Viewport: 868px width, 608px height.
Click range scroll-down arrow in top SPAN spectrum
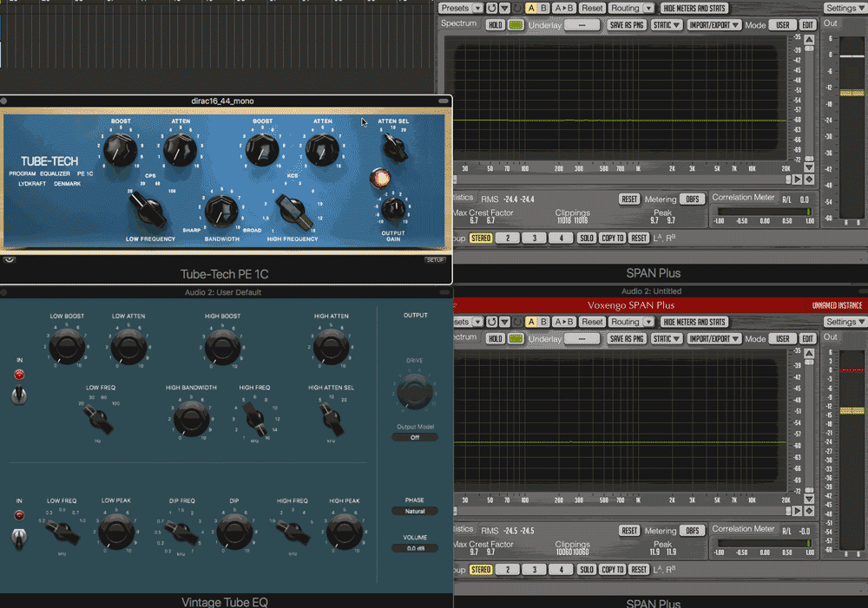[x=809, y=167]
